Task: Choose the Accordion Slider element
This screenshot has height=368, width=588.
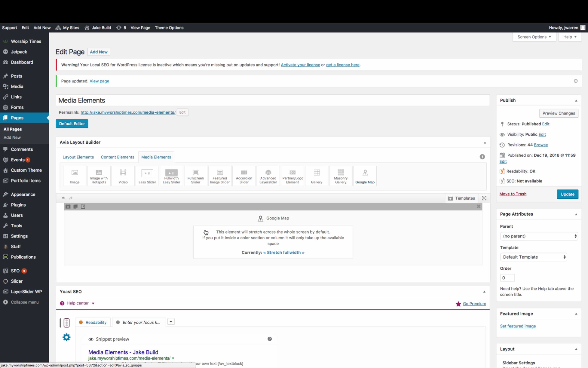Action: (244, 176)
